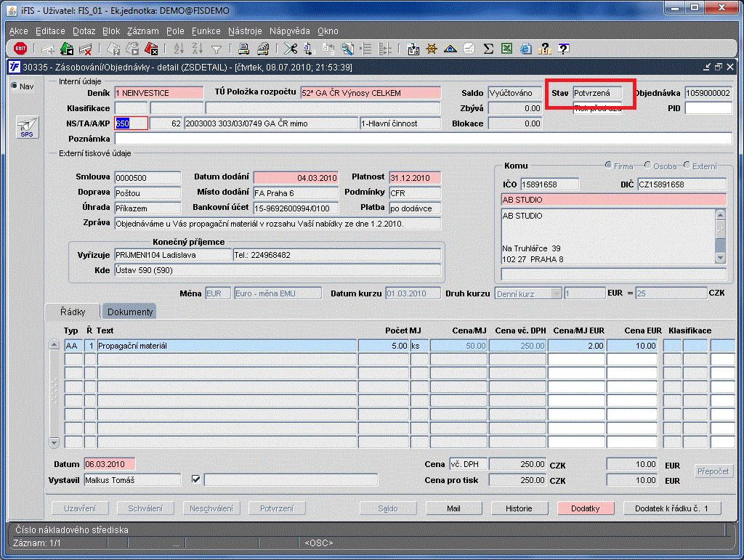This screenshot has width=744, height=560.
Task: Click the Poznámka input field
Action: tap(423, 139)
